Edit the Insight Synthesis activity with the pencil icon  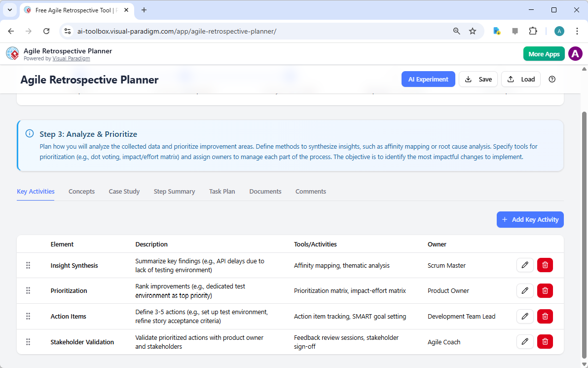click(525, 265)
